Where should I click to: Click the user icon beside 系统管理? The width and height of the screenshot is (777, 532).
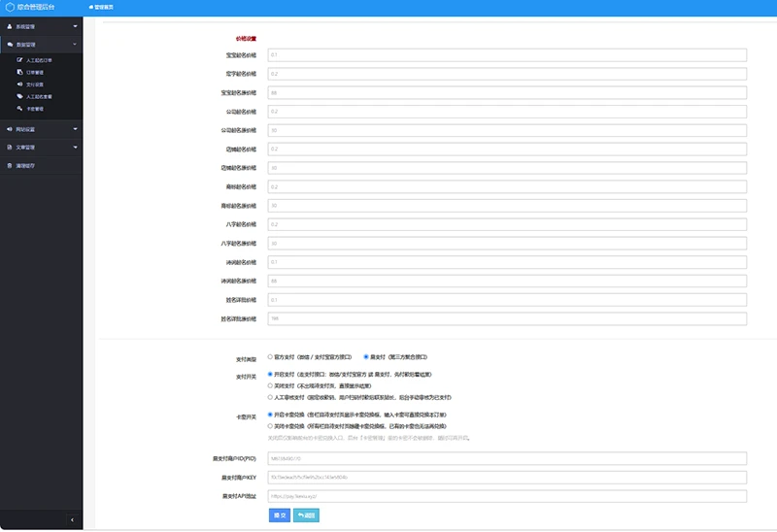(10, 26)
